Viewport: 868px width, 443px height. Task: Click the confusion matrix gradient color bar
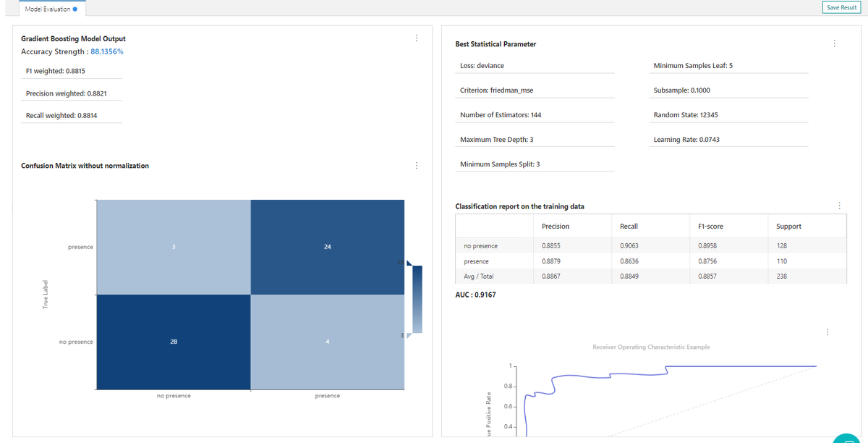[x=417, y=299]
